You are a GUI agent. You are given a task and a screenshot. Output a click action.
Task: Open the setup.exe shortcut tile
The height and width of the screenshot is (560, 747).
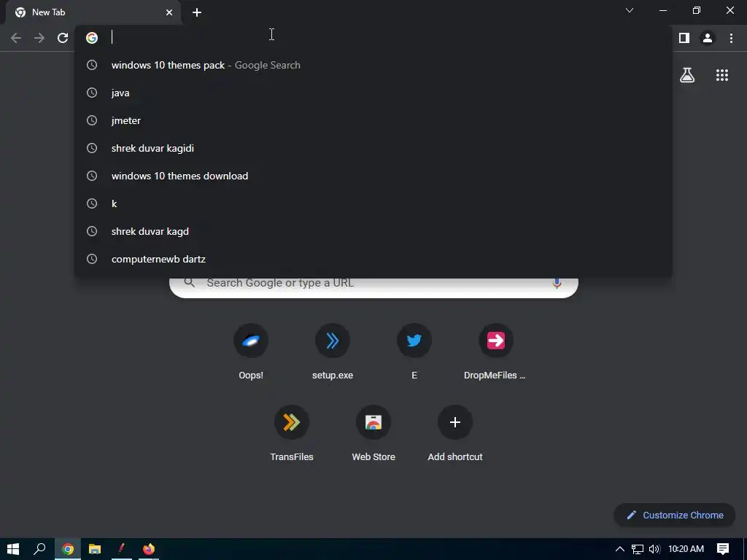[333, 351]
